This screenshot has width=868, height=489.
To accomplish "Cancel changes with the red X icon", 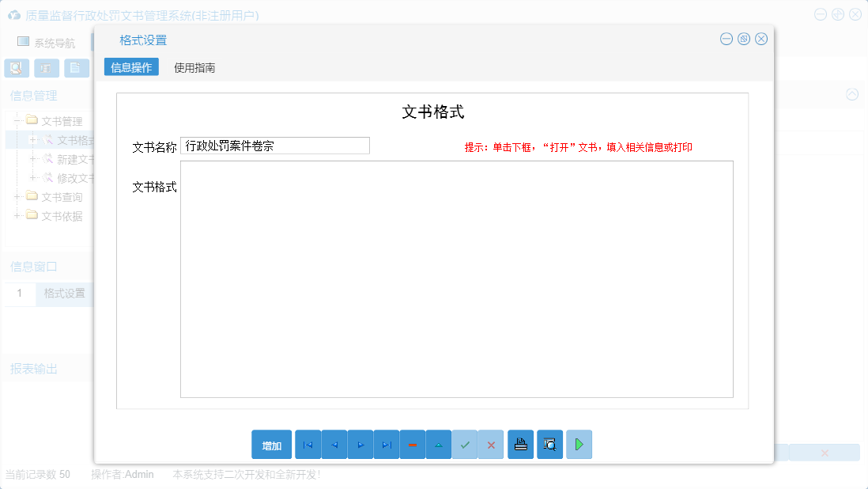I will click(490, 444).
